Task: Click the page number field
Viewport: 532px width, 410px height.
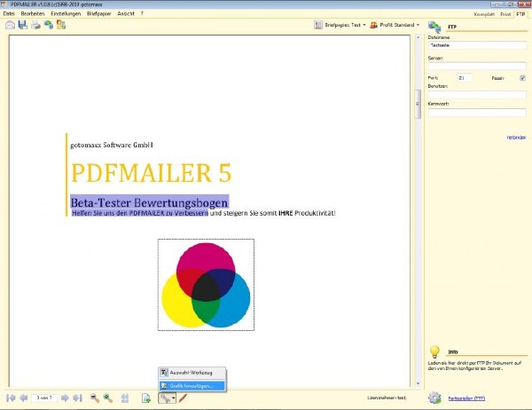Action: [44, 398]
